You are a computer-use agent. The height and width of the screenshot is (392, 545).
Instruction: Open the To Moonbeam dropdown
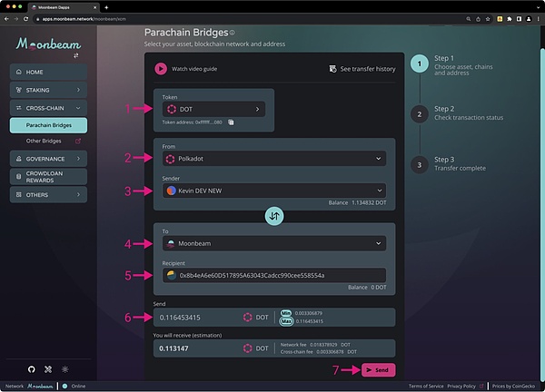pos(272,243)
